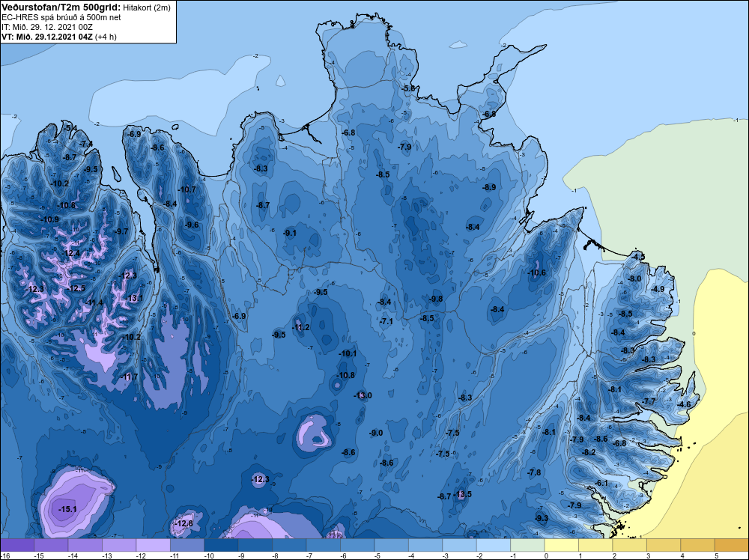Viewport: 749px width, 560px height.
Task: Click the -12.5 temperature value
Action: tap(76, 288)
